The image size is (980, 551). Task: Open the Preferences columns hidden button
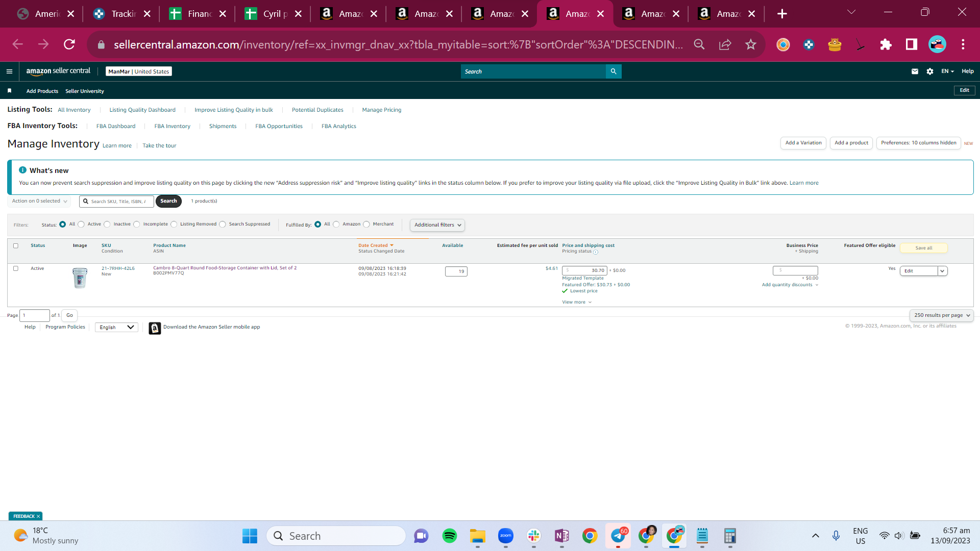[x=919, y=143]
